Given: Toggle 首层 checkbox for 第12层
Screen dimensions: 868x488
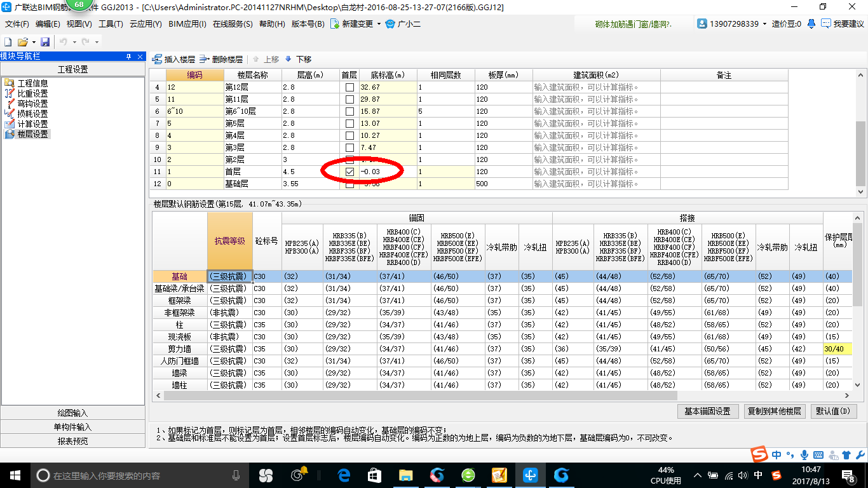Looking at the screenshot, I should point(349,87).
